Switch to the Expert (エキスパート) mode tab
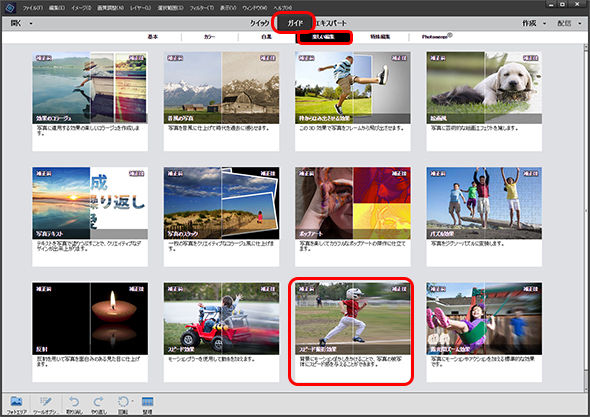590x417 pixels. tap(331, 23)
